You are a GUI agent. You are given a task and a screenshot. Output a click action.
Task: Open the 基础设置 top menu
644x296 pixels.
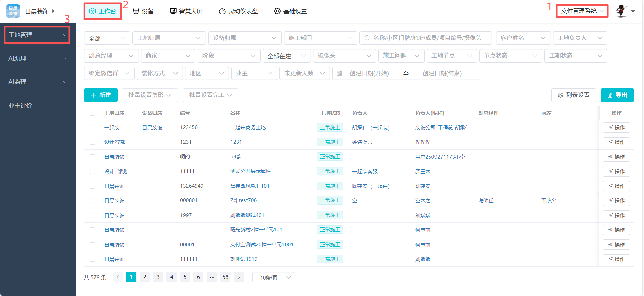click(291, 11)
